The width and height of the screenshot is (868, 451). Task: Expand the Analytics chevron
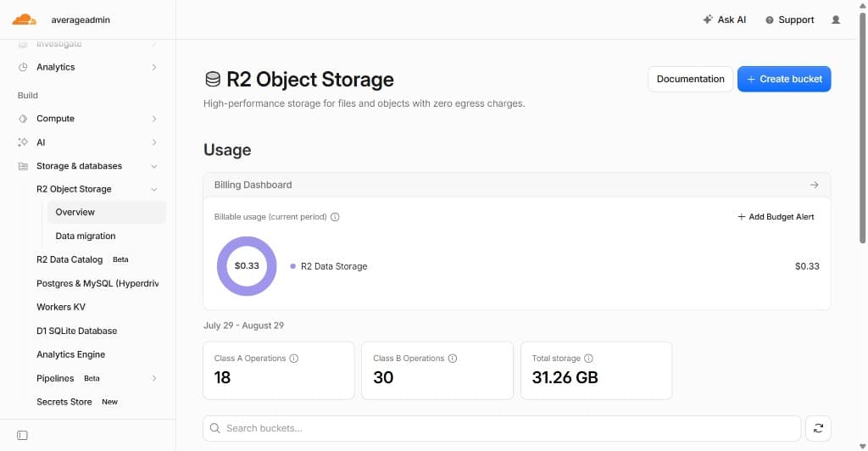pos(154,68)
